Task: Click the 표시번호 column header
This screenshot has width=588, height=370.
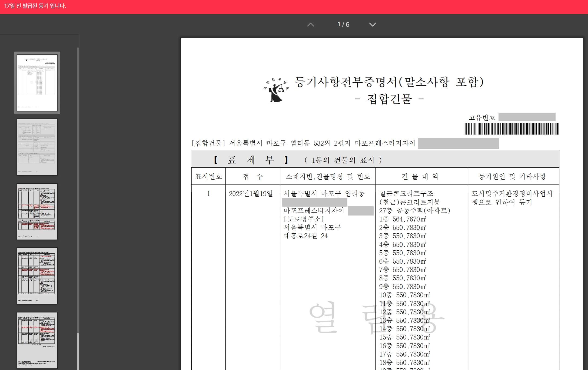Action: point(208,177)
